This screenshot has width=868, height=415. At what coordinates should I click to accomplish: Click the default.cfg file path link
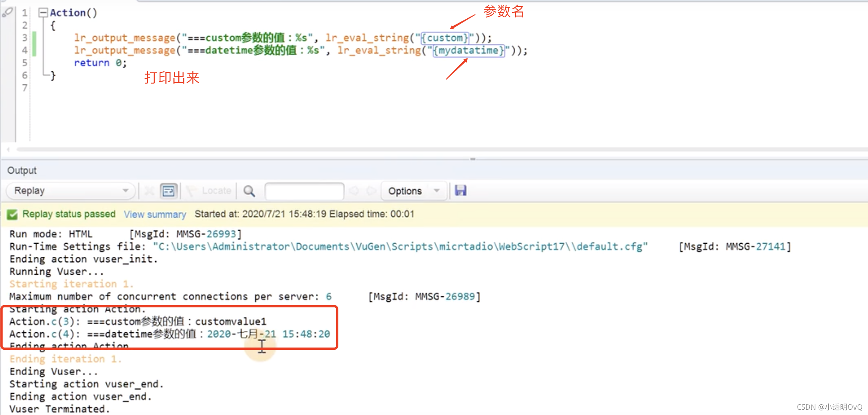click(400, 246)
